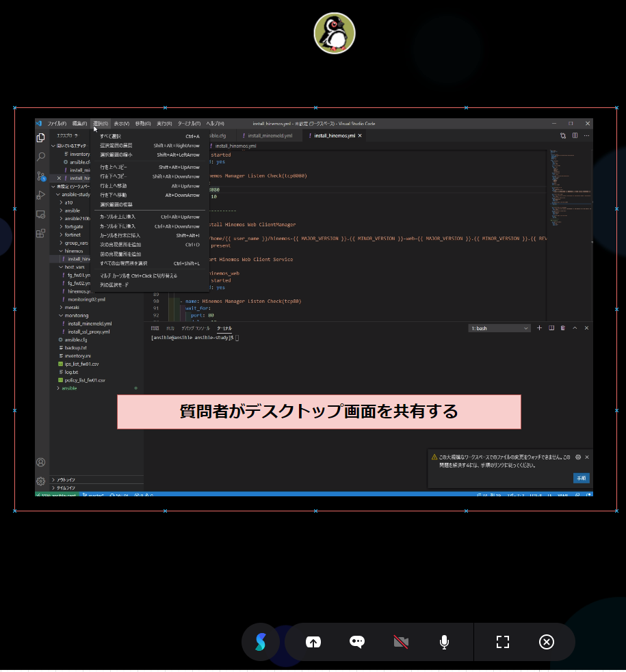Choose 行を上へコピー from the menu
The height and width of the screenshot is (672, 626).
pyautogui.click(x=150, y=167)
